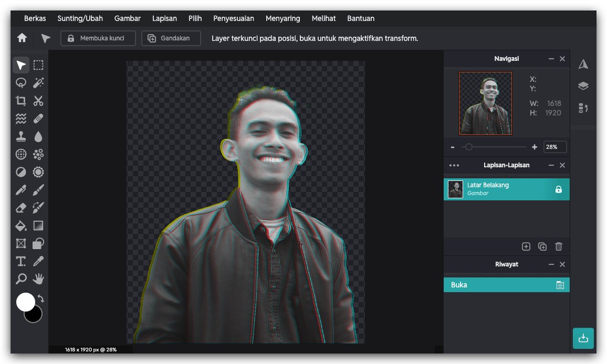The height and width of the screenshot is (364, 607).
Task: Select the Lasso tool
Action: point(21,83)
